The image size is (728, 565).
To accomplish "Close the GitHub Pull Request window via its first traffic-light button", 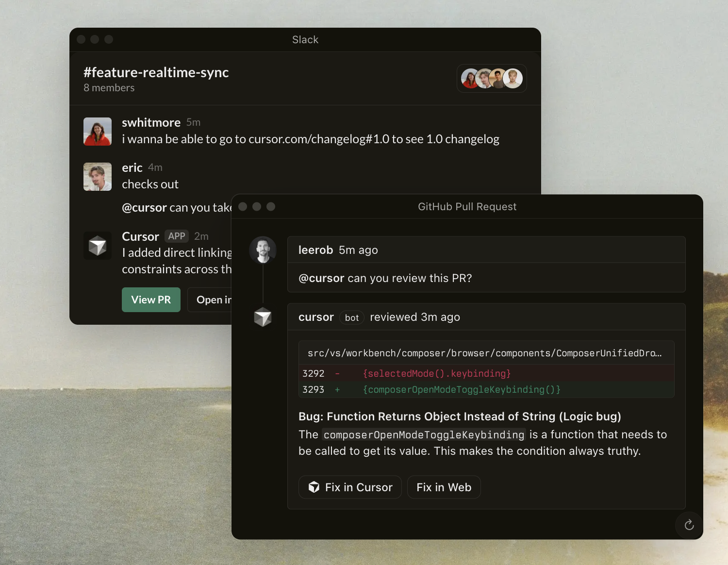I will (243, 207).
